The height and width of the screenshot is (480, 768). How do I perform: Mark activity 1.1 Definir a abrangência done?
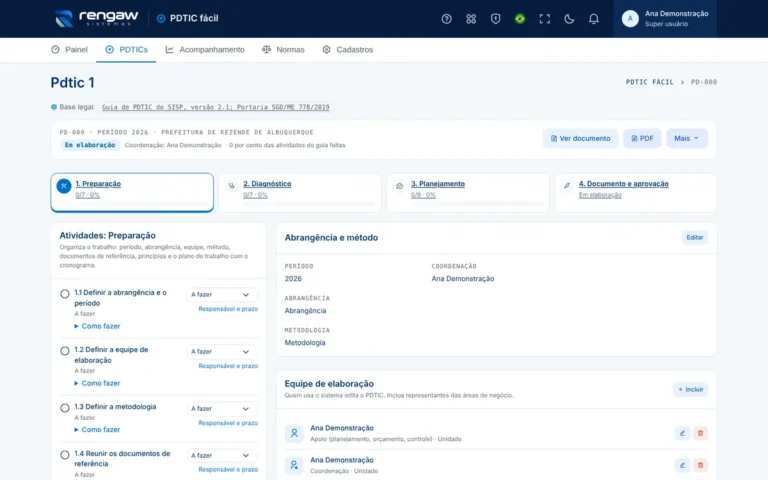[x=65, y=294]
